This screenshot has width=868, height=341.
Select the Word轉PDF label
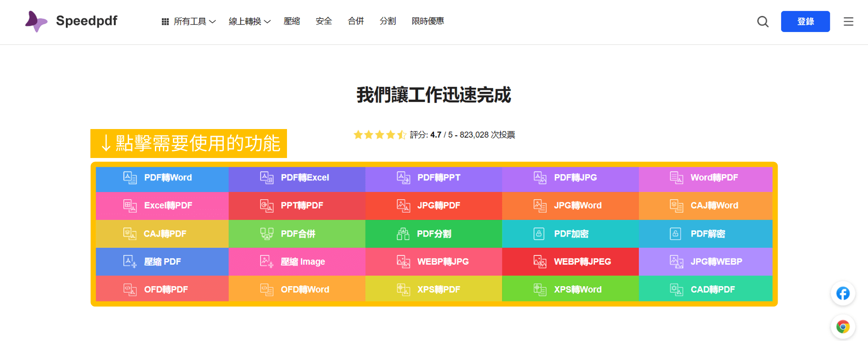coord(714,178)
